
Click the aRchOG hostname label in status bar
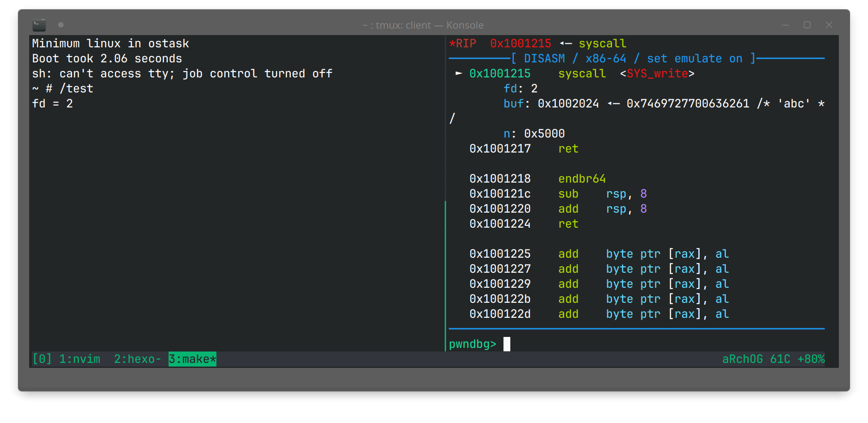tap(742, 359)
